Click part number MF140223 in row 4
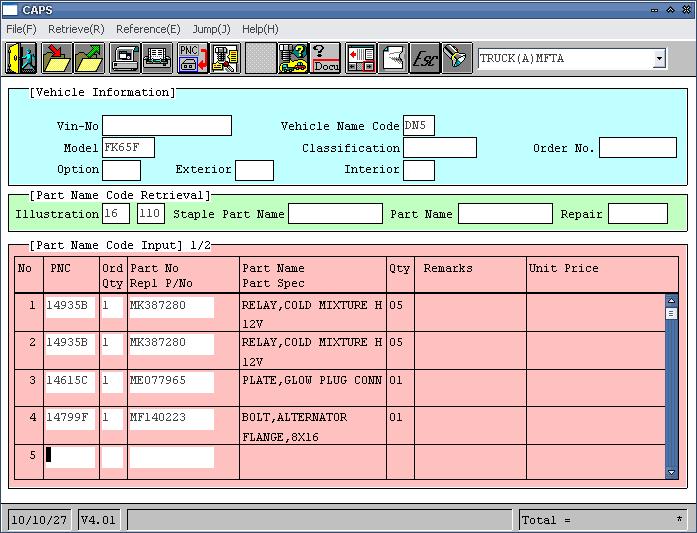Viewport: 697px width, 533px height. pyautogui.click(x=171, y=419)
